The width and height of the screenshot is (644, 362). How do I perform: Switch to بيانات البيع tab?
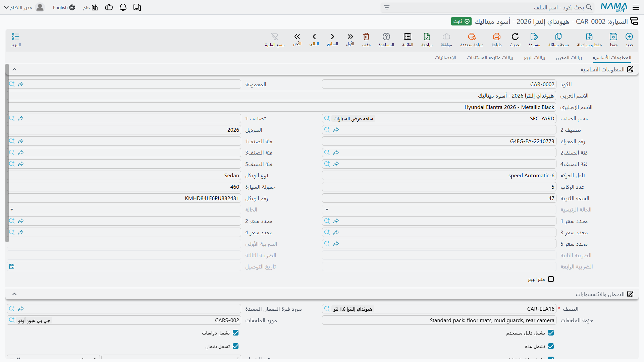pos(535,58)
